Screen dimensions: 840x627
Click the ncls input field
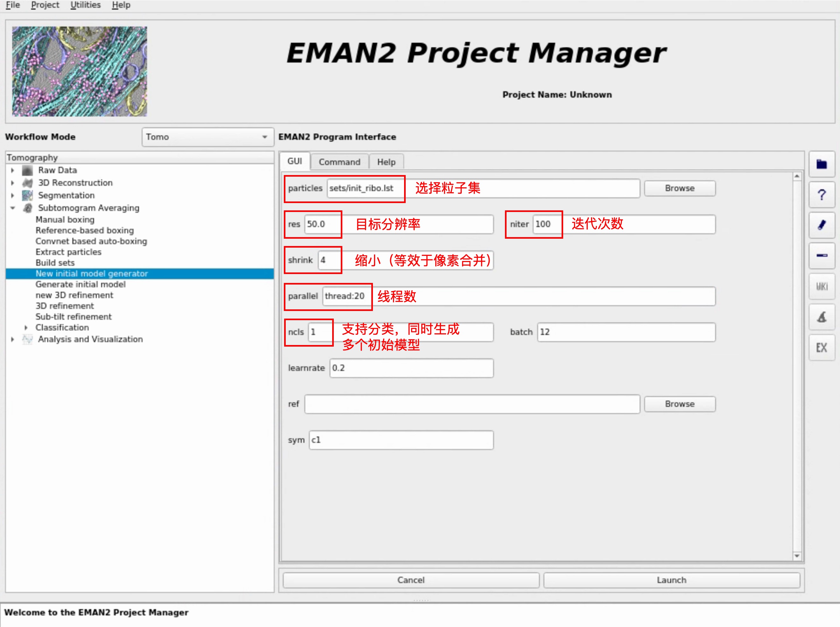(x=401, y=332)
